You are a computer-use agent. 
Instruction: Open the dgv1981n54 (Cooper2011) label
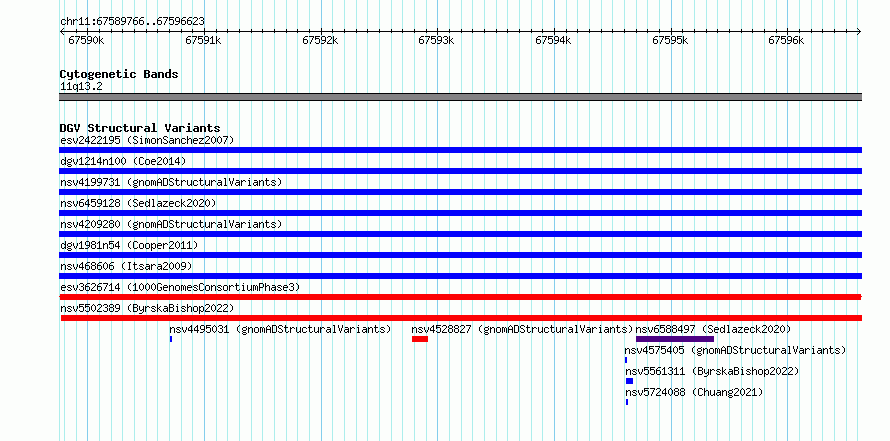129,245
